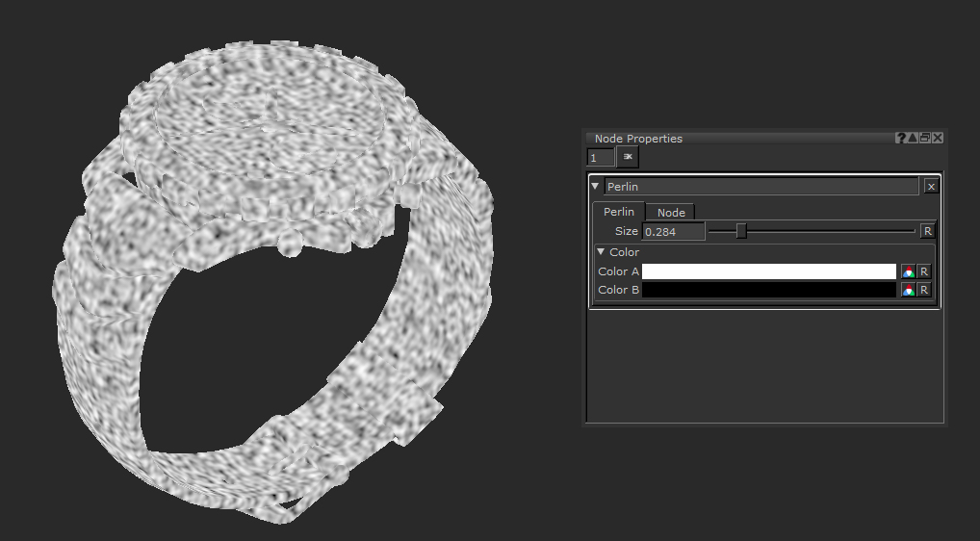Reset the Size value with R button

click(x=927, y=231)
